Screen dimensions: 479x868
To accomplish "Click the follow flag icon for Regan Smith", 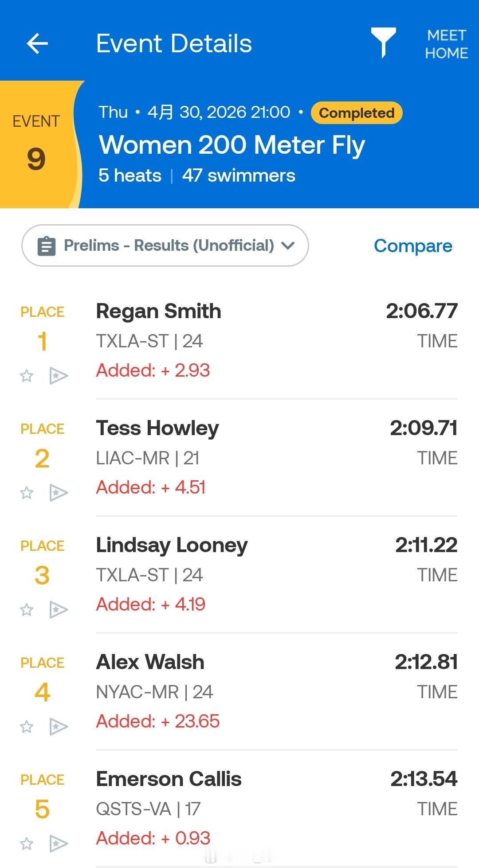I will [x=59, y=376].
